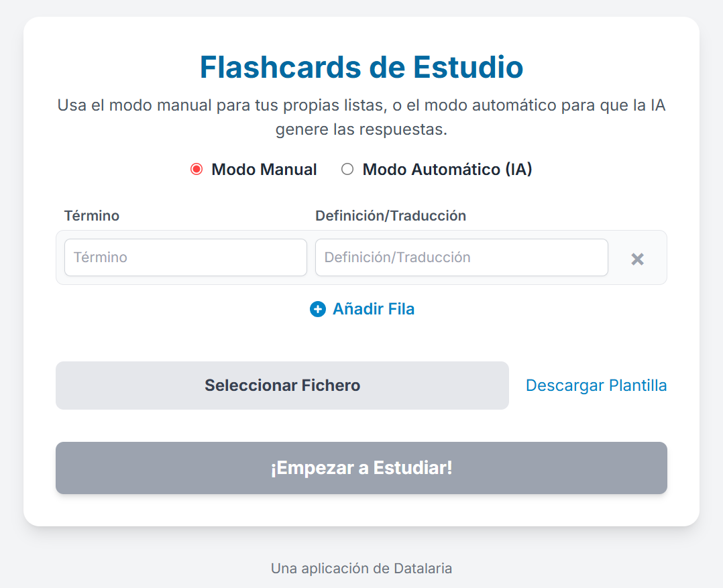The image size is (723, 588).
Task: Open file picker via Seleccionar Fichero
Action: coord(282,386)
